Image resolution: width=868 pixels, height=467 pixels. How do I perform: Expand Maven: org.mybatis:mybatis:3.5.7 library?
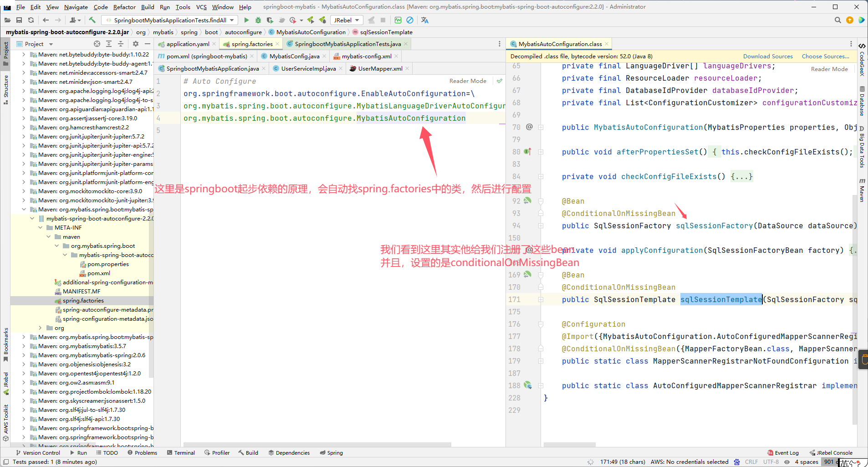coord(24,346)
